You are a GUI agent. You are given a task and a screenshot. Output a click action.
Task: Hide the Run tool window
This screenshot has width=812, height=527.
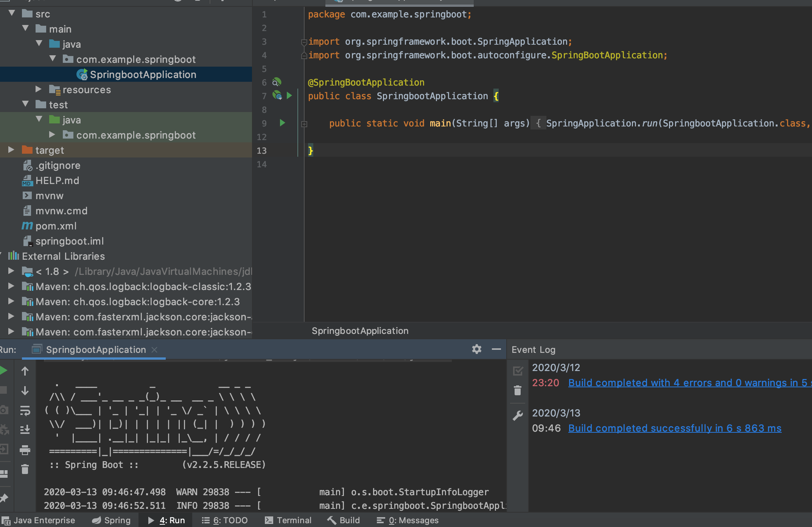[x=496, y=349]
